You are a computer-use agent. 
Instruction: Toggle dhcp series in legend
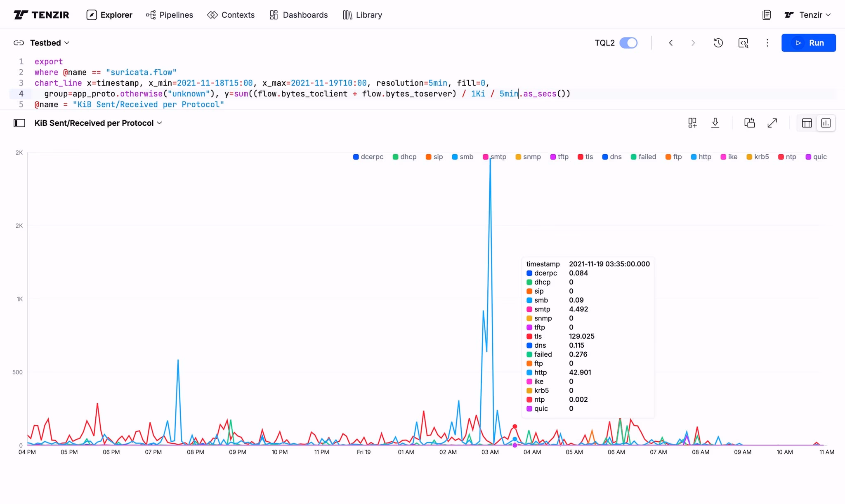point(404,157)
